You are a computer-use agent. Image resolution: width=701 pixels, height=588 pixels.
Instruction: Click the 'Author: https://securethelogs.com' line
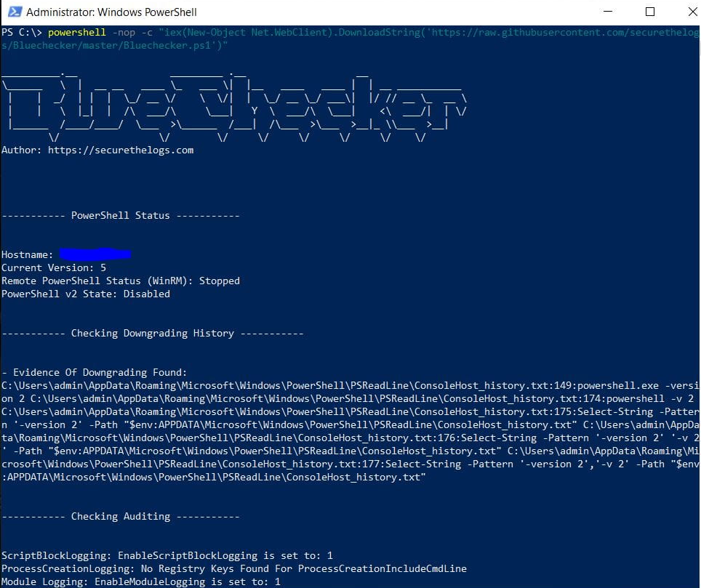pos(97,150)
